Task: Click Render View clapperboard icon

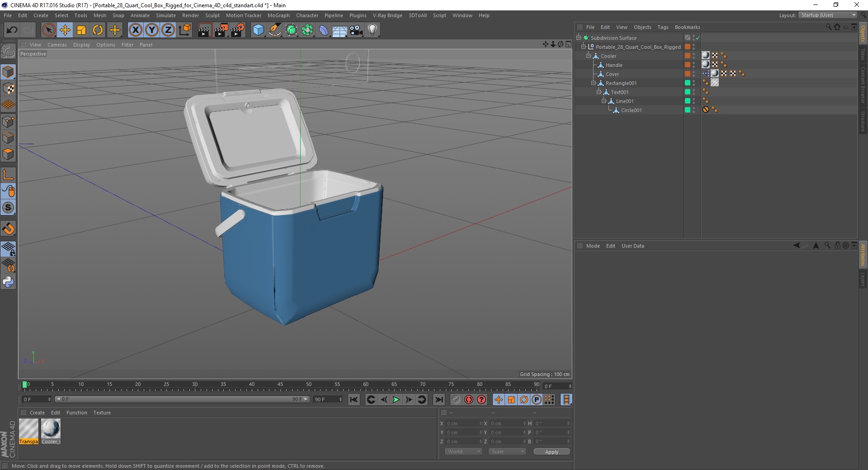Action: [204, 30]
